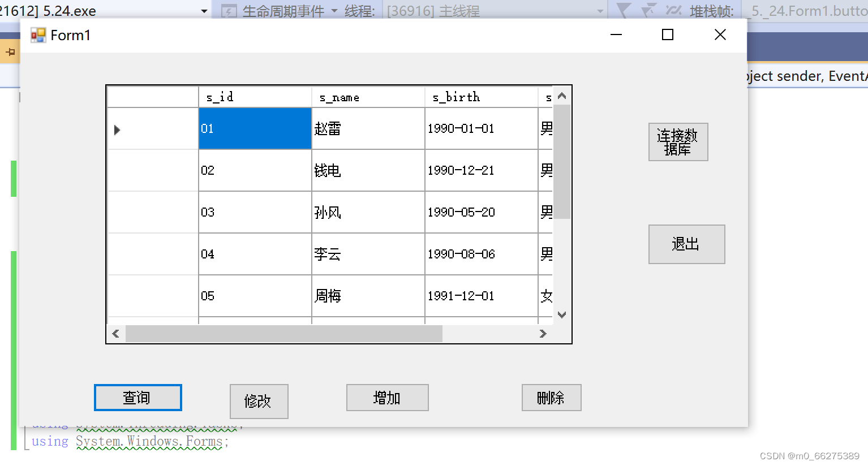Open the 线程 thread selector dropdown

[601, 11]
